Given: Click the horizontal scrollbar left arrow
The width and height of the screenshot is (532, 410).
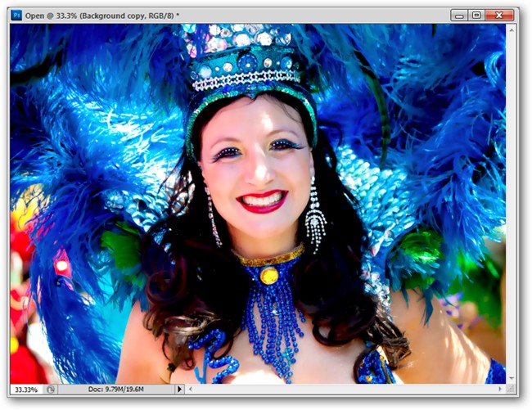Looking at the screenshot, I should point(191,390).
